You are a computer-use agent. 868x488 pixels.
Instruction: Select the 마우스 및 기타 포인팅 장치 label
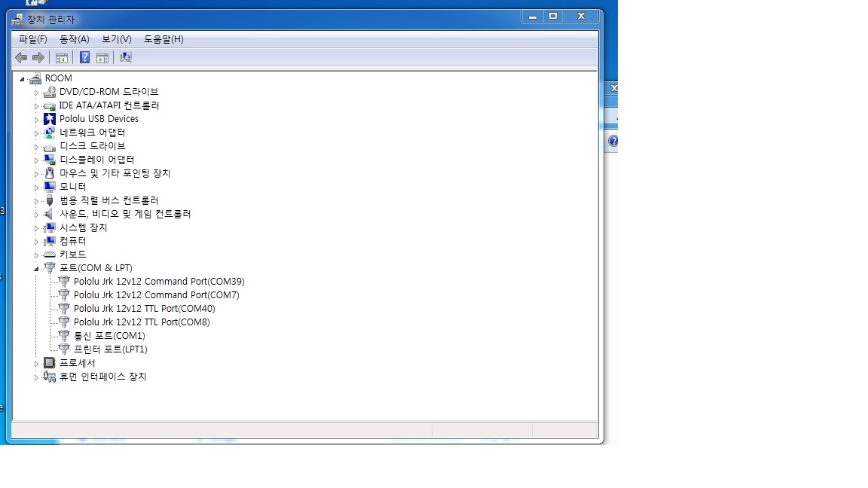pos(115,173)
